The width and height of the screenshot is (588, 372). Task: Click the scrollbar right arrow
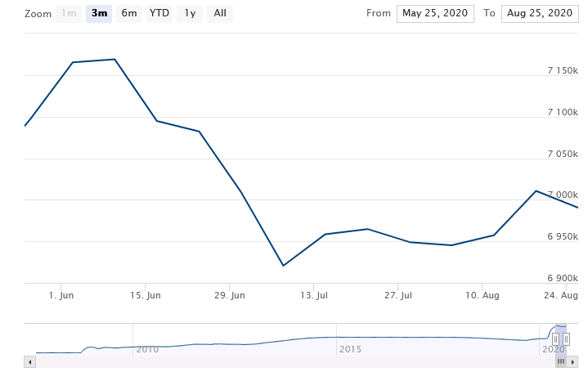[571, 361]
